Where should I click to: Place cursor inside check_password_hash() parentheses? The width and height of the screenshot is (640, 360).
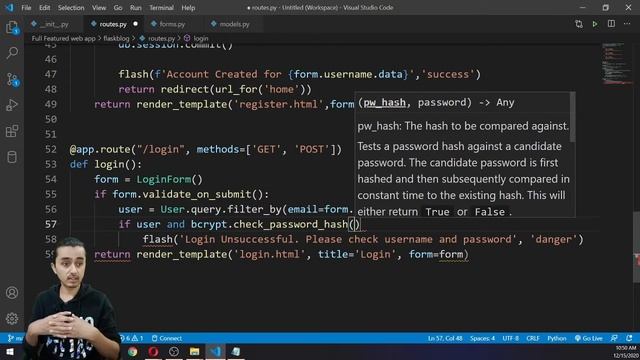click(x=355, y=224)
